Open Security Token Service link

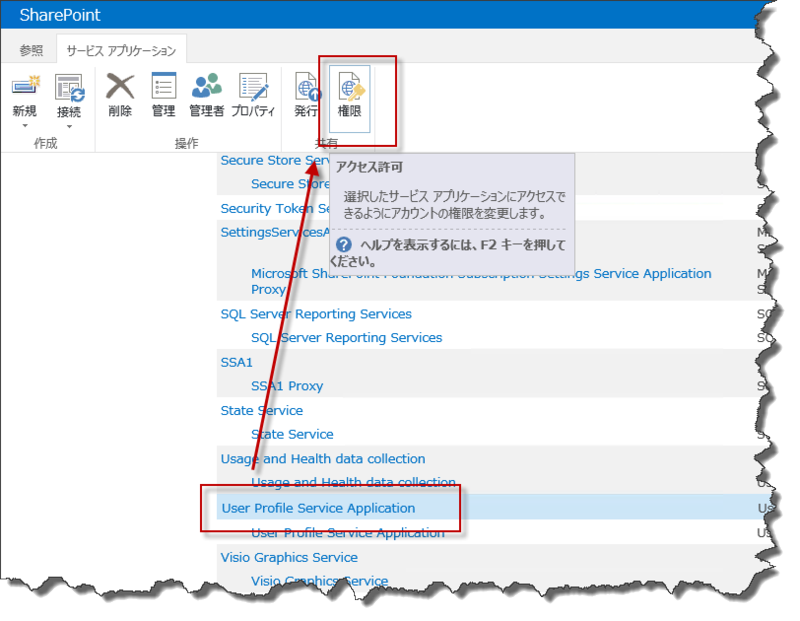pos(274,209)
